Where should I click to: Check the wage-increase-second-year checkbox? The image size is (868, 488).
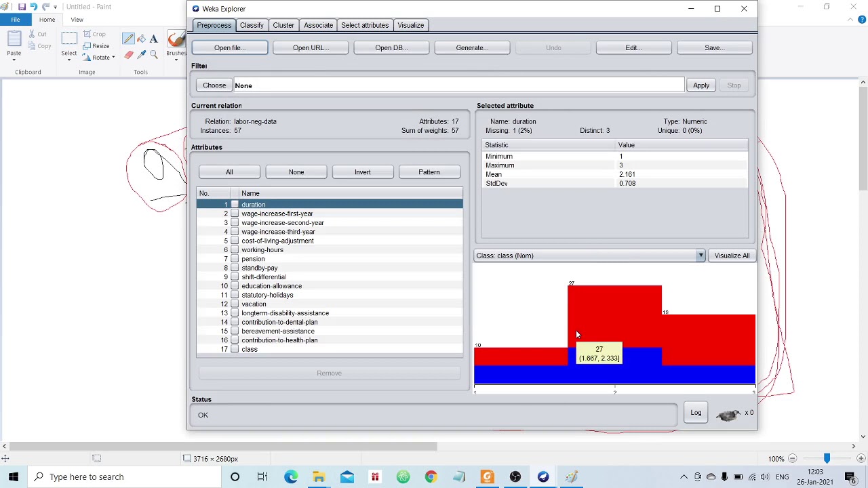coord(235,222)
